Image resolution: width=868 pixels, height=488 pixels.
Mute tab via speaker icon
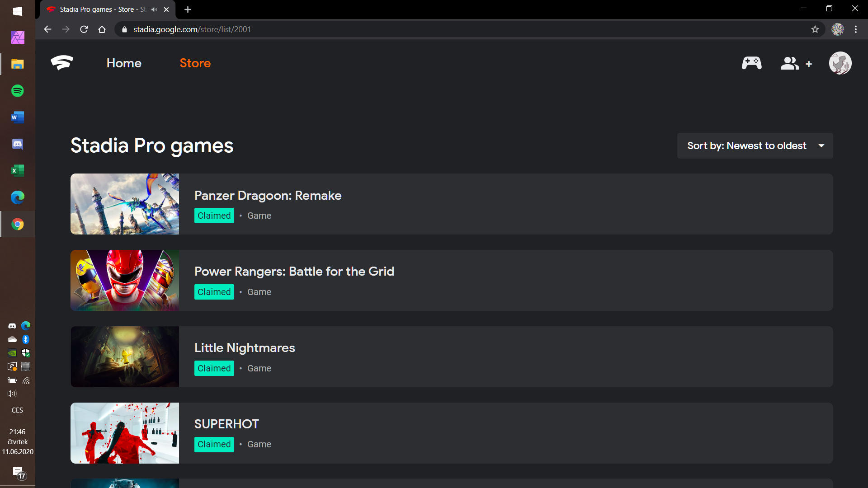[x=154, y=9]
